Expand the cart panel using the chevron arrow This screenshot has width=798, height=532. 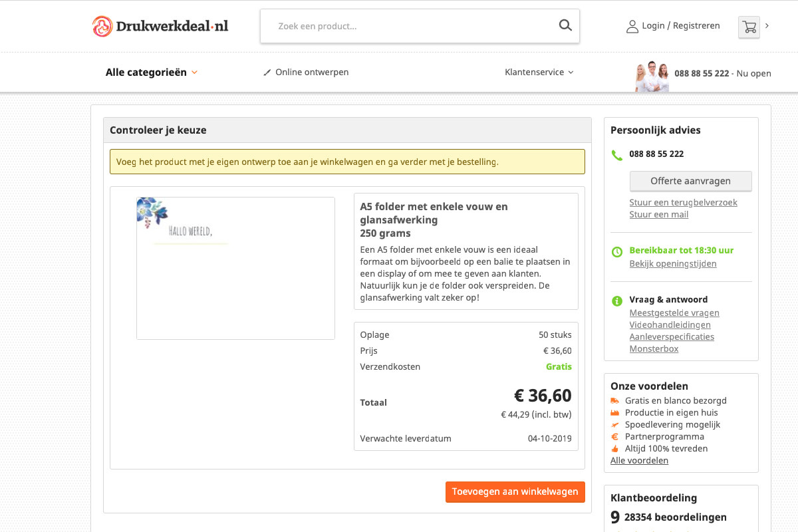[x=767, y=26]
